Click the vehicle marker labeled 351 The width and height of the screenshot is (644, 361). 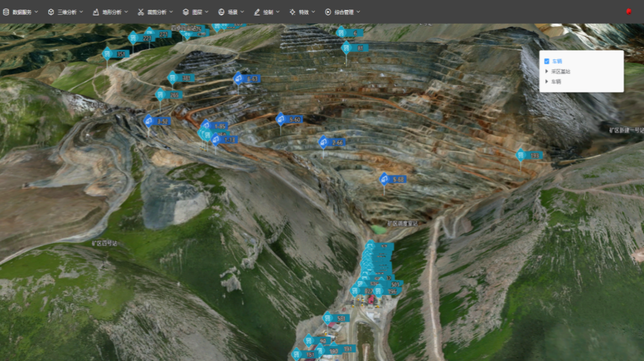(x=108, y=54)
